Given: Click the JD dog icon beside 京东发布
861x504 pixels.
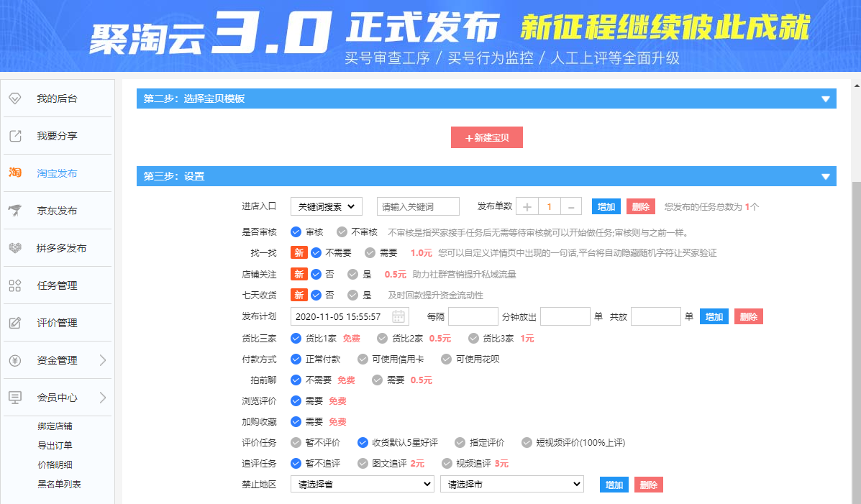Looking at the screenshot, I should tap(15, 210).
